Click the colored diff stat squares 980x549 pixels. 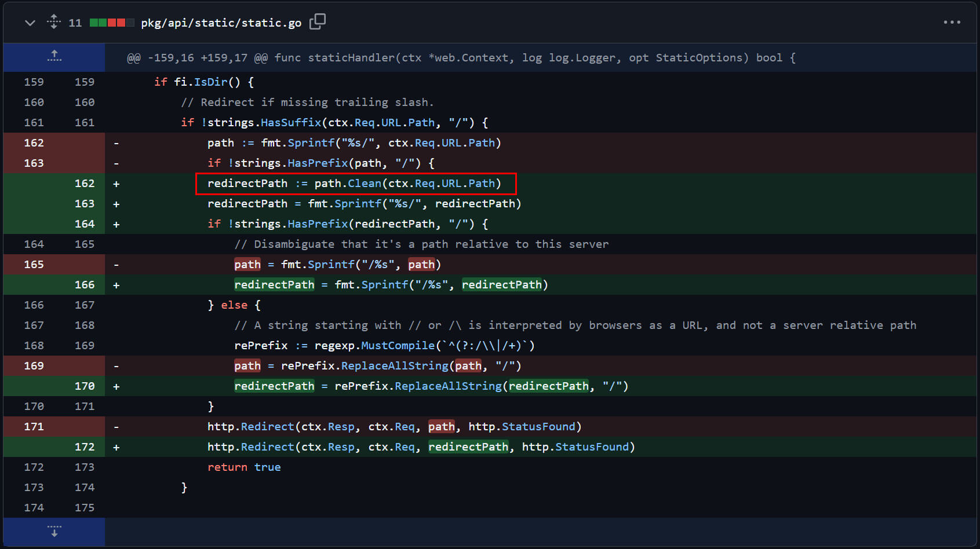click(111, 21)
